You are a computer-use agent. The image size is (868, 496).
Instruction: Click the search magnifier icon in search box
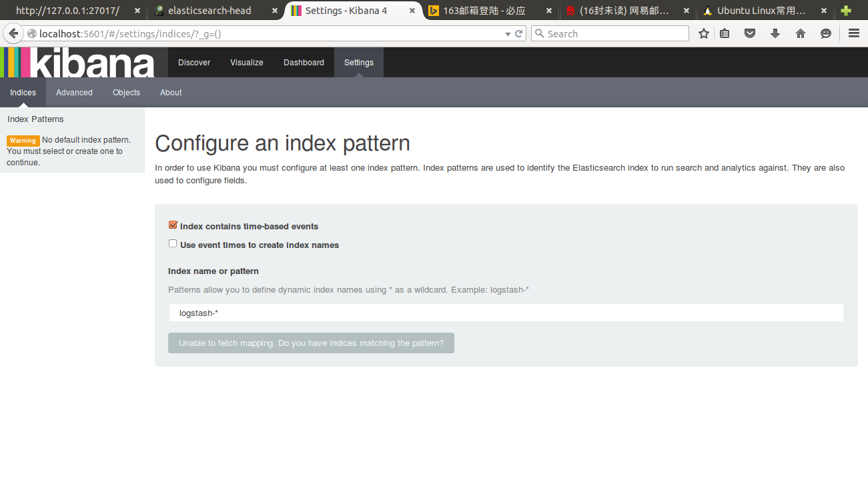pyautogui.click(x=540, y=33)
